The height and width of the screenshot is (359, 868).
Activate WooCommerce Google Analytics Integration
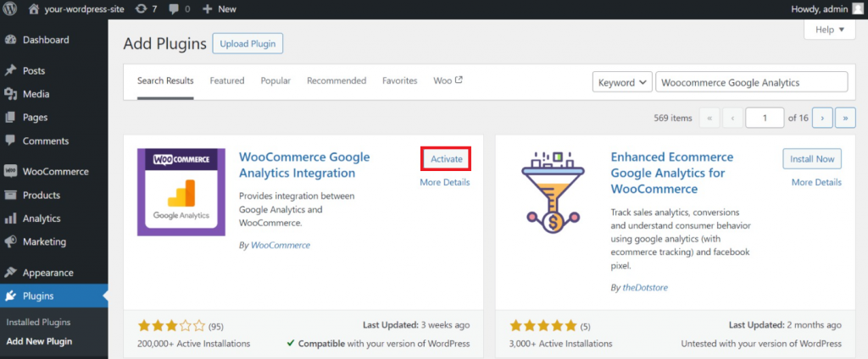point(446,158)
